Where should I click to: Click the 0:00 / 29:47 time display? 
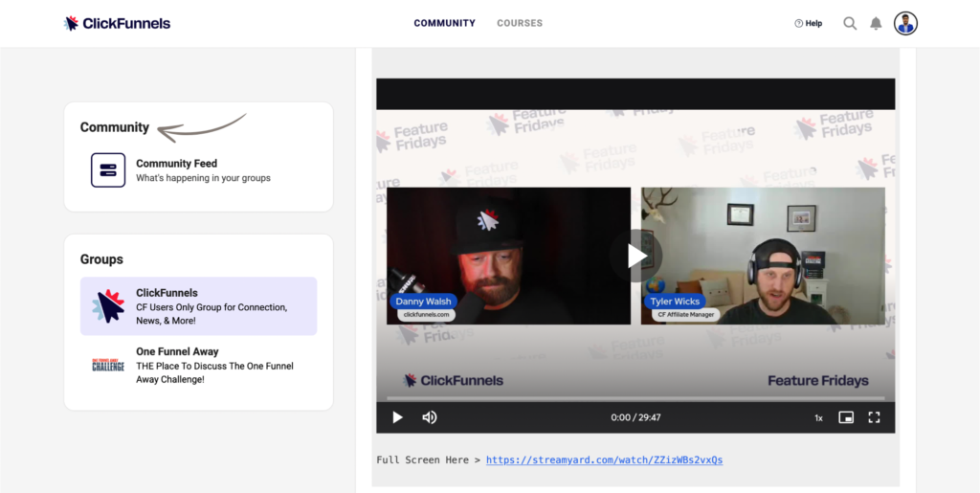point(635,417)
